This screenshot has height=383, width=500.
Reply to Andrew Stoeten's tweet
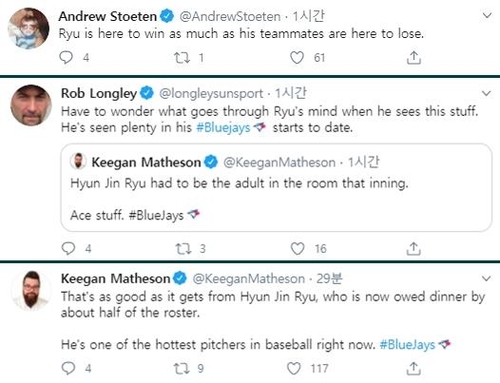66,57
